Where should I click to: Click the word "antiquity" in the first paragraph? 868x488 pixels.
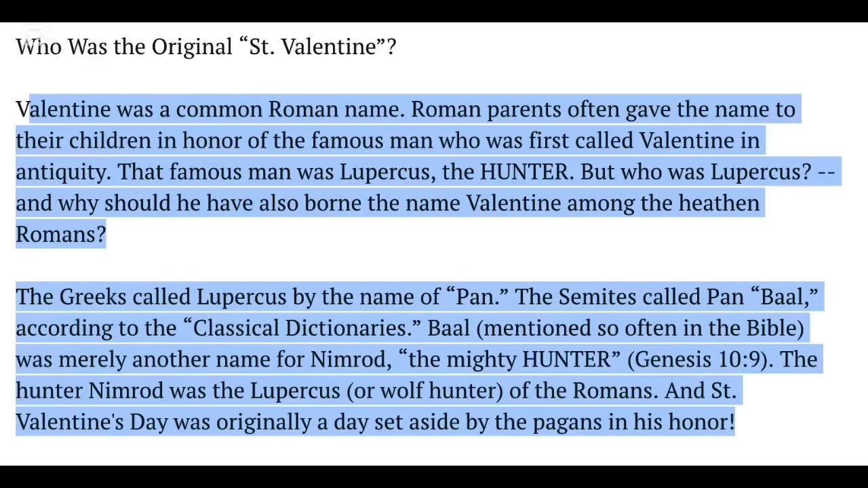(x=62, y=172)
